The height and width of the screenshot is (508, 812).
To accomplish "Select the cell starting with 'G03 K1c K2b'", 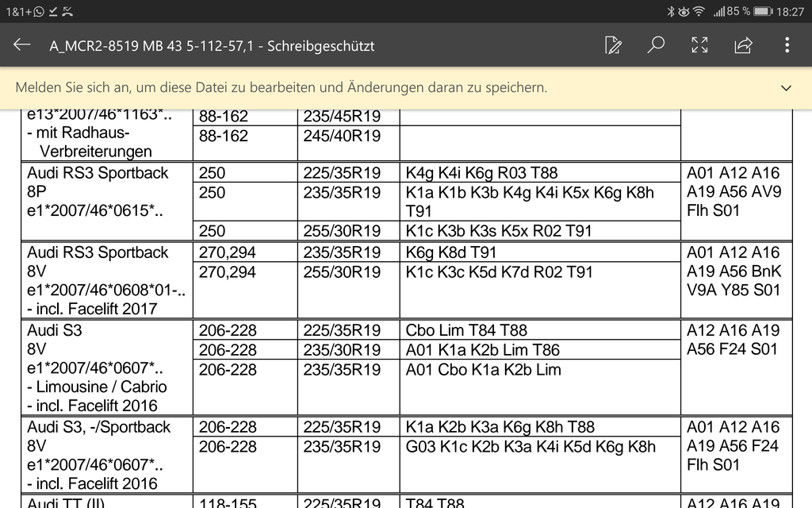I will [530, 447].
